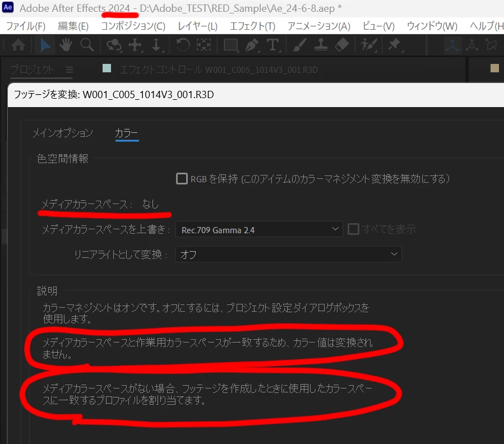
Task: Activate the World Axis mode icon
Action: pos(472,45)
